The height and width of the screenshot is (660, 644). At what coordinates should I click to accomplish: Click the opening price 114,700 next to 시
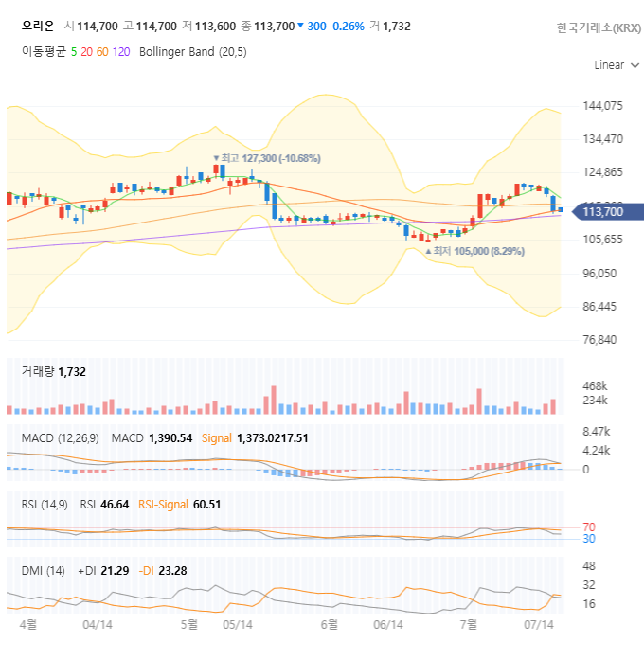[98, 27]
